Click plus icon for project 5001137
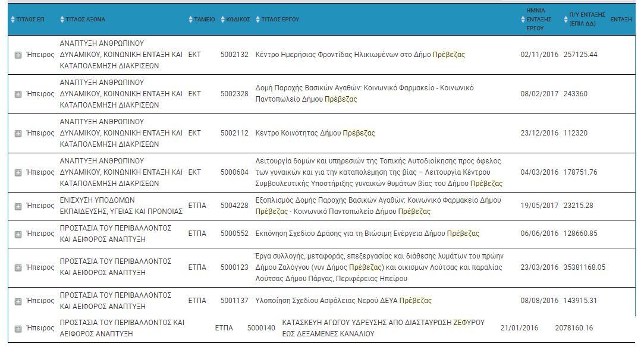 (18, 302)
